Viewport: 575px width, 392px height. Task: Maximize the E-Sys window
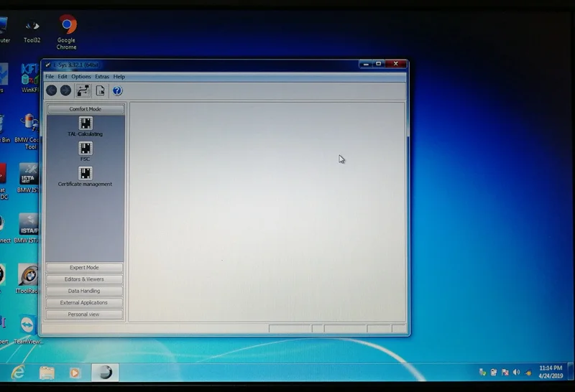pyautogui.click(x=379, y=64)
